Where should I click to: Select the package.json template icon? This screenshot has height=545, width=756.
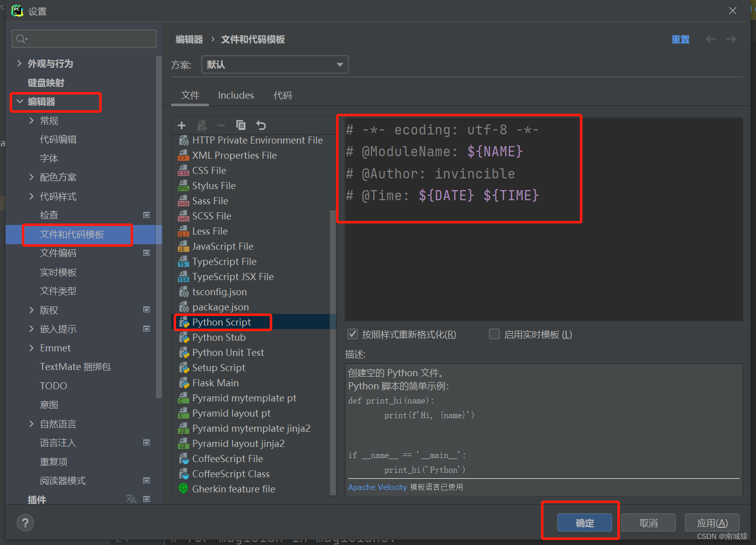[x=184, y=307]
